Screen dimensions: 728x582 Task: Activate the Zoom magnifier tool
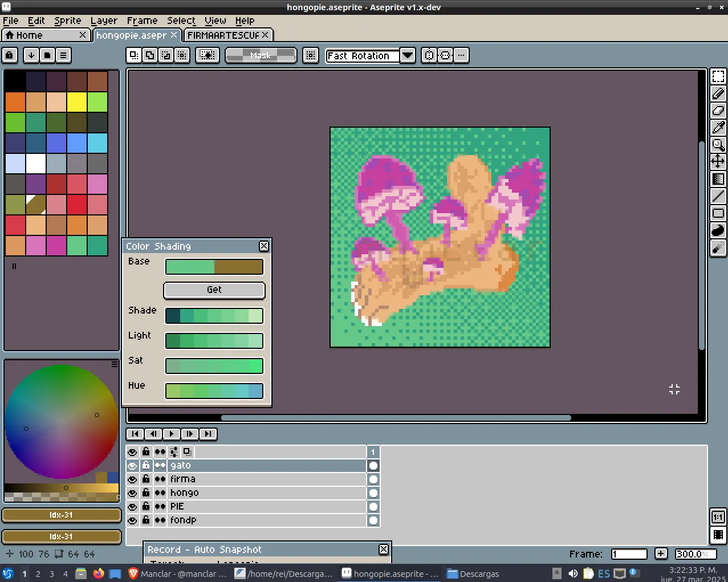(x=718, y=145)
